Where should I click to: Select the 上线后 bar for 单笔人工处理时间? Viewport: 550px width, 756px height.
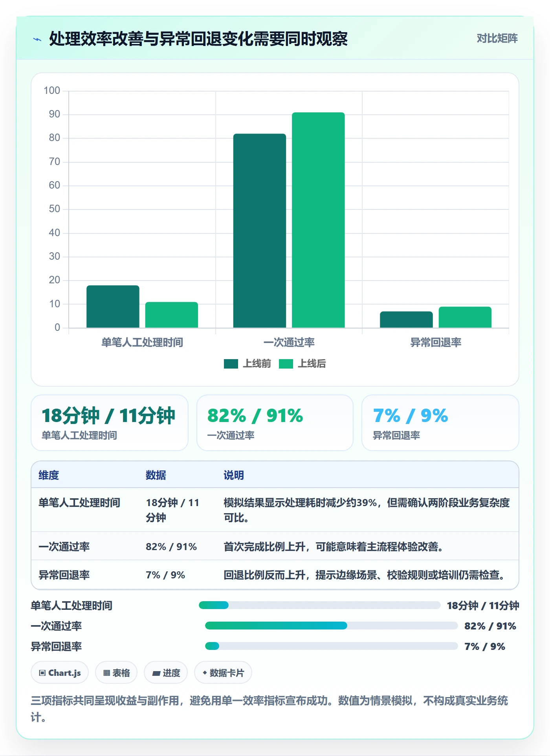pyautogui.click(x=172, y=315)
